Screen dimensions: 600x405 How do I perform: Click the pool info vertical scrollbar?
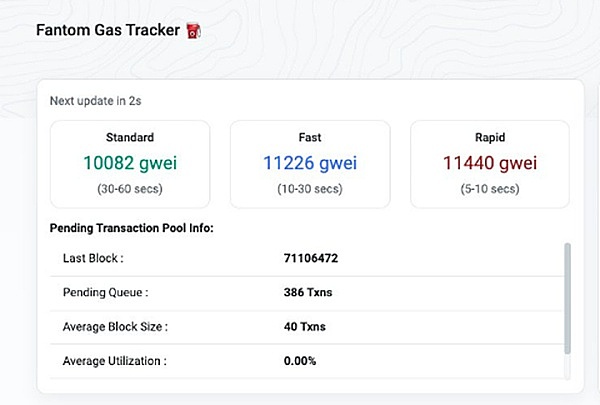click(568, 298)
